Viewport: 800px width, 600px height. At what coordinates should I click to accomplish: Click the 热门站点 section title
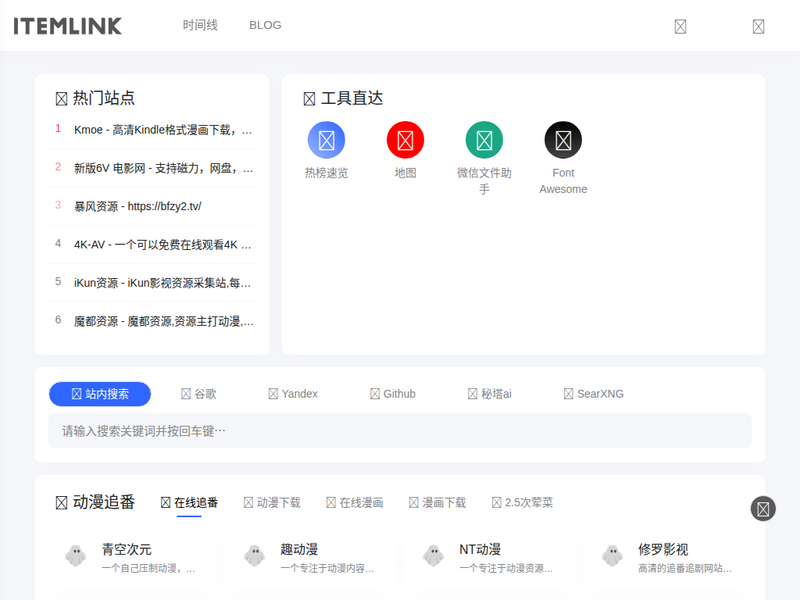coord(104,98)
